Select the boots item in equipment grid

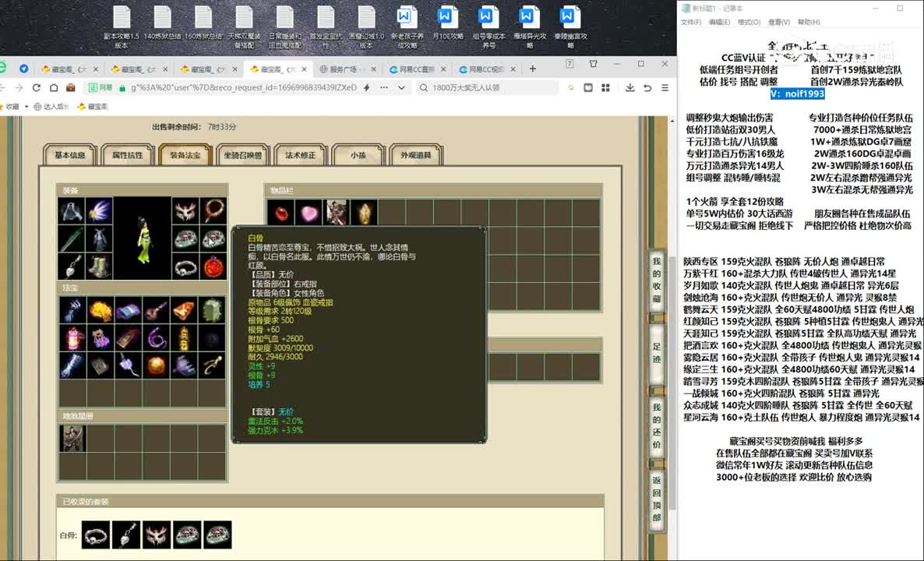99,267
